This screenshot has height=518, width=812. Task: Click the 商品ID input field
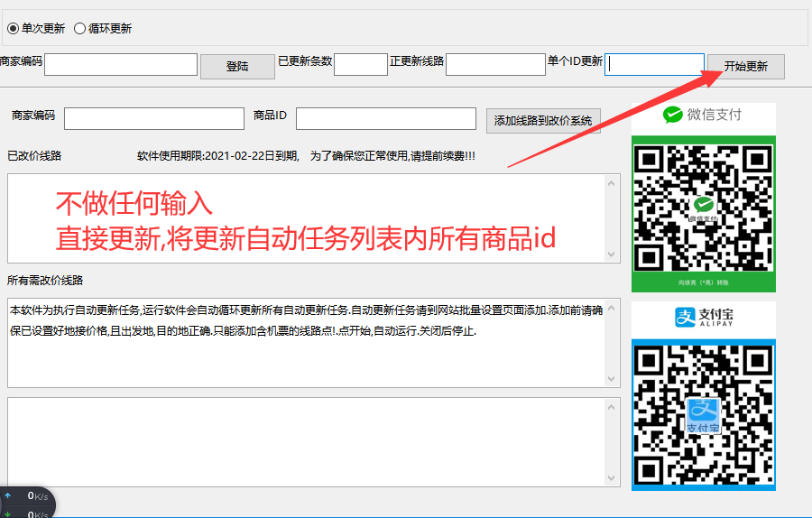pyautogui.click(x=386, y=118)
